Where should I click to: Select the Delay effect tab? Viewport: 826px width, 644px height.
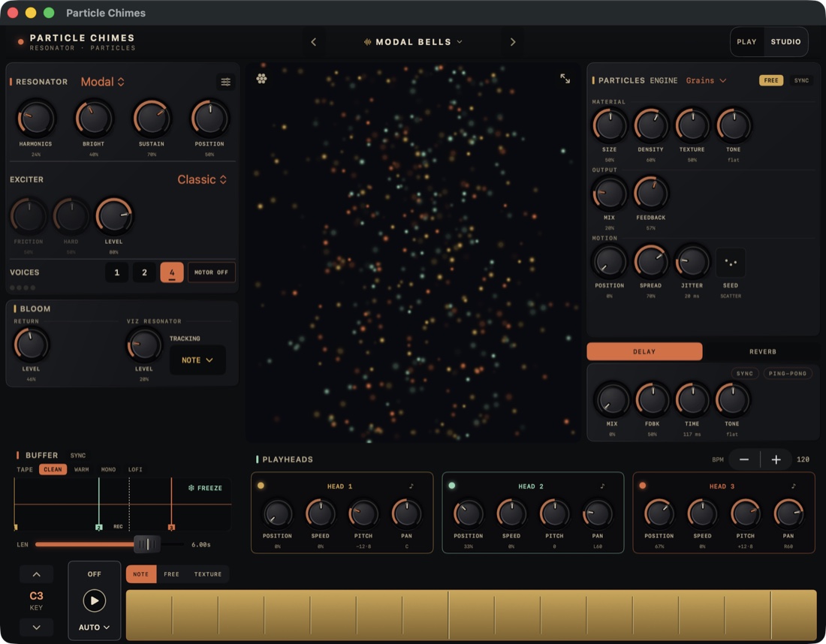644,352
